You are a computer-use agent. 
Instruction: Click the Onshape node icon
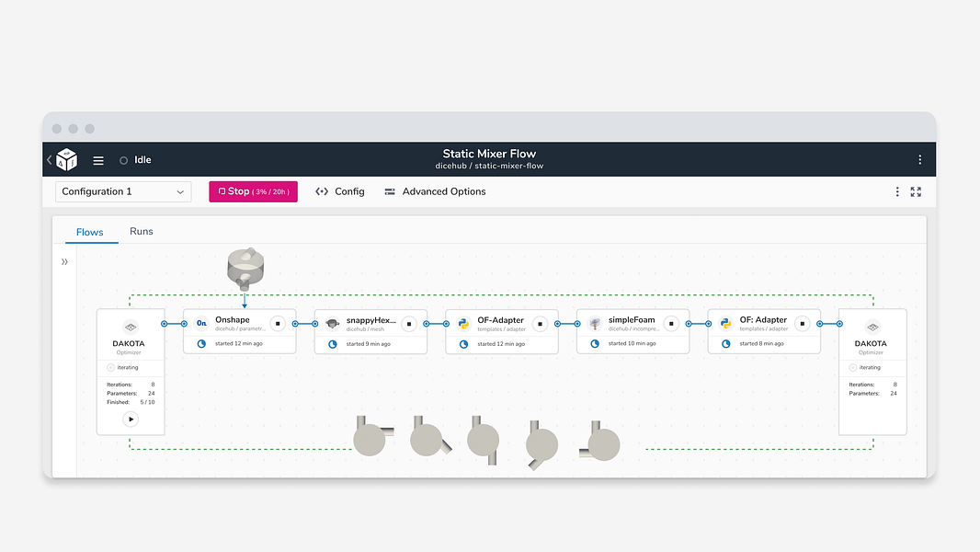pos(201,323)
